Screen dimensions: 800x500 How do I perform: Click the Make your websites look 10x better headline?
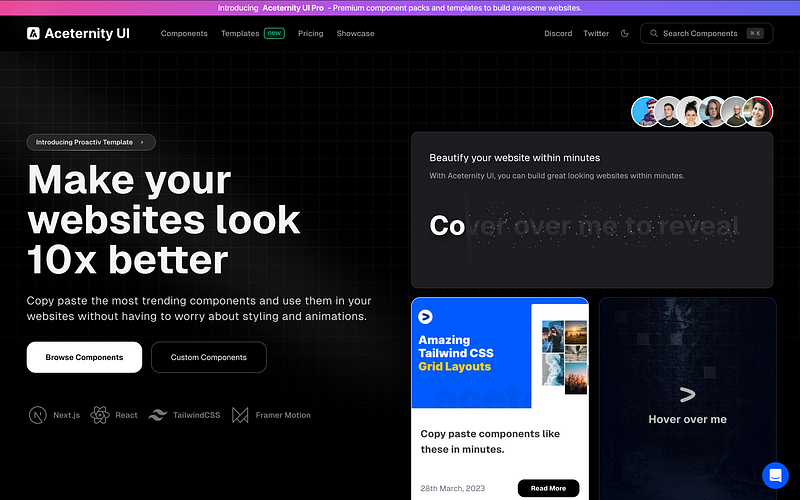164,220
